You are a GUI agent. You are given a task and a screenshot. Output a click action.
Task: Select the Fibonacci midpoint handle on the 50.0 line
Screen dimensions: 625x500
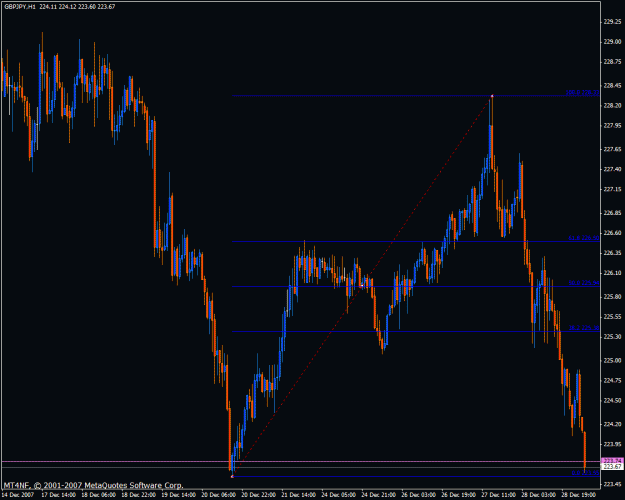[x=361, y=286]
